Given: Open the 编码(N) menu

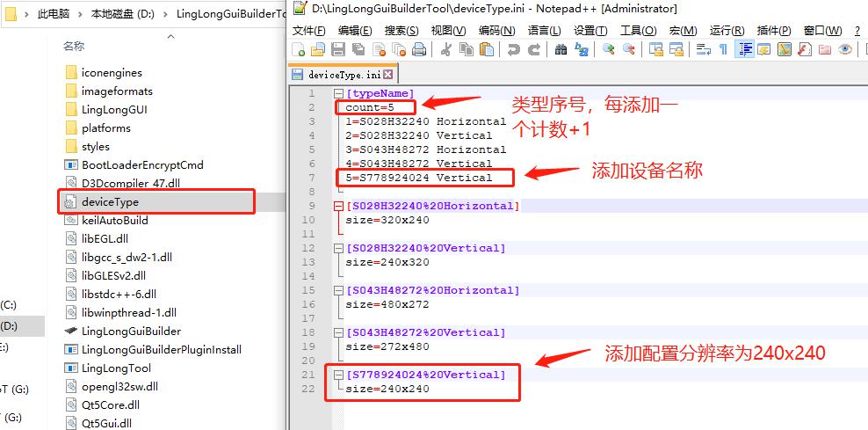Looking at the screenshot, I should coord(496,31).
